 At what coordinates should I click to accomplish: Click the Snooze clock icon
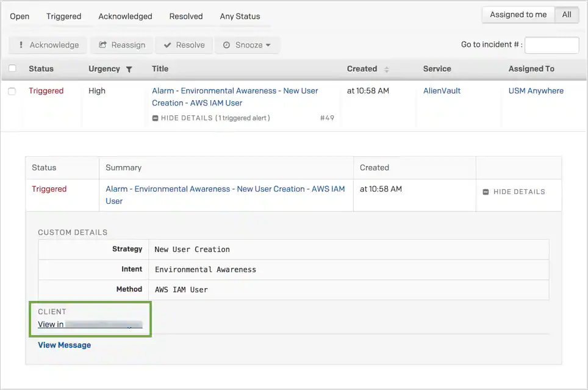(x=226, y=45)
